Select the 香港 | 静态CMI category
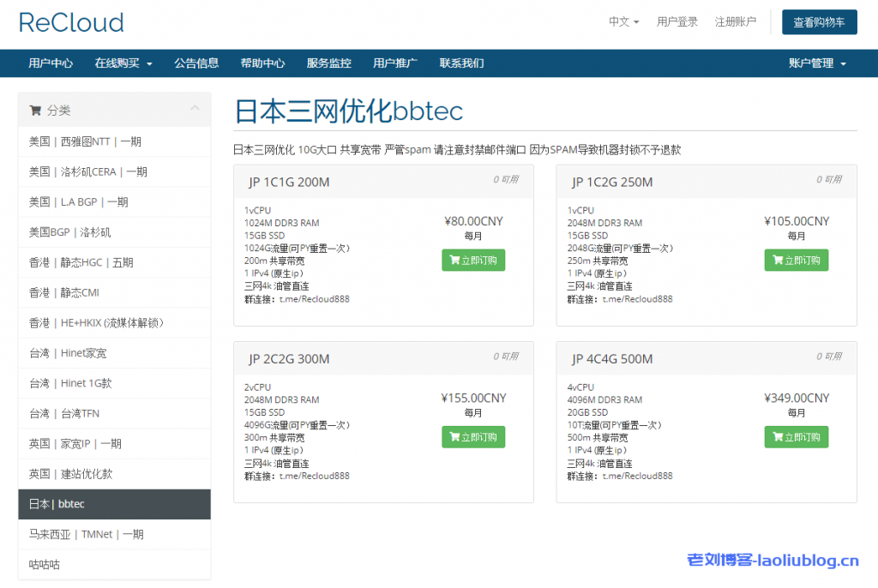The height and width of the screenshot is (588, 878). tap(114, 292)
